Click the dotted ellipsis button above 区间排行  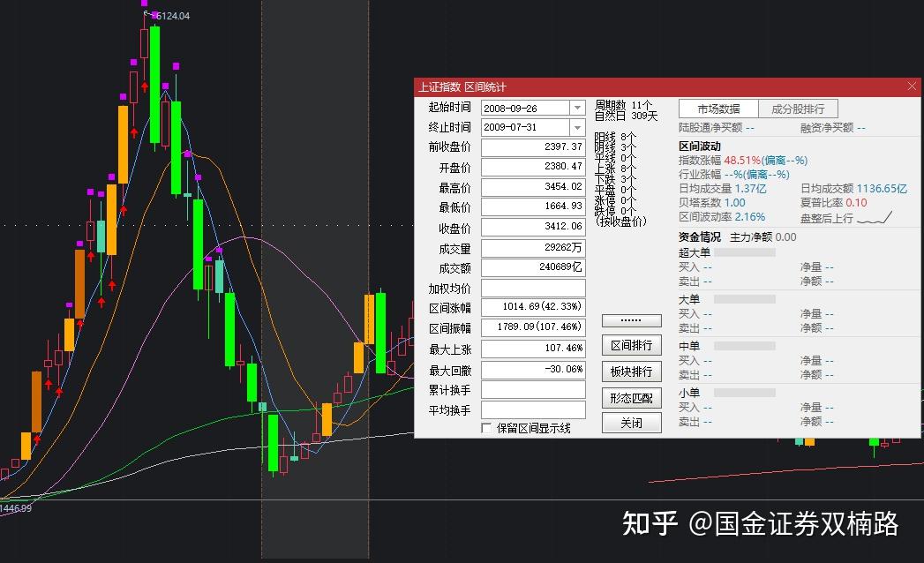click(631, 320)
